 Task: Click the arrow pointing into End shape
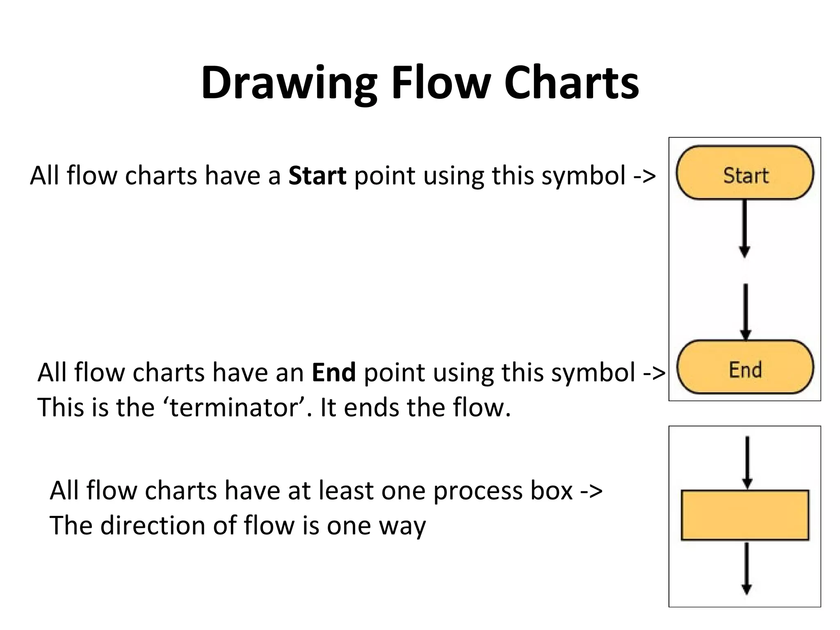coord(746,312)
